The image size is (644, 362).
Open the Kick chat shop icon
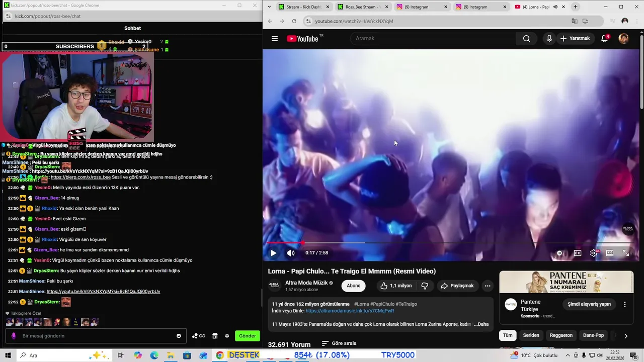[x=215, y=336]
